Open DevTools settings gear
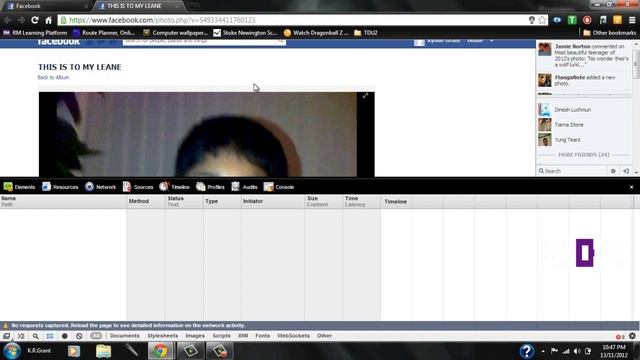This screenshot has height=360, width=640. coord(632,336)
